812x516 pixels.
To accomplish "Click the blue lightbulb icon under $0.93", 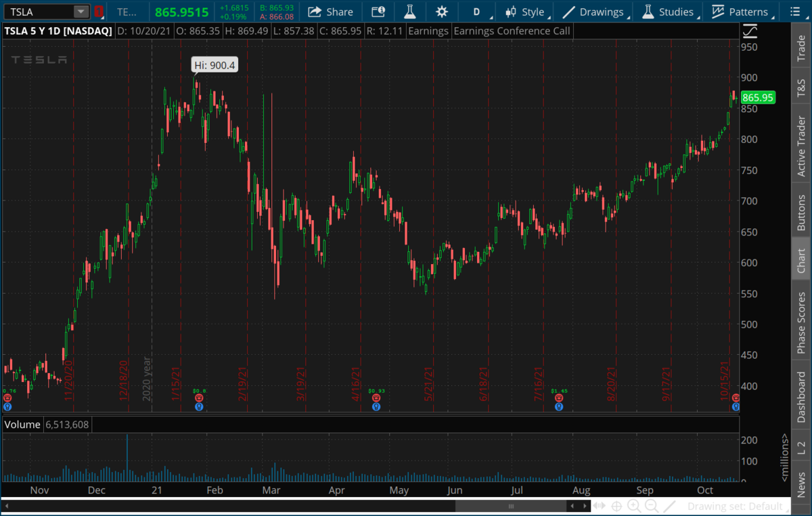I will tap(376, 407).
